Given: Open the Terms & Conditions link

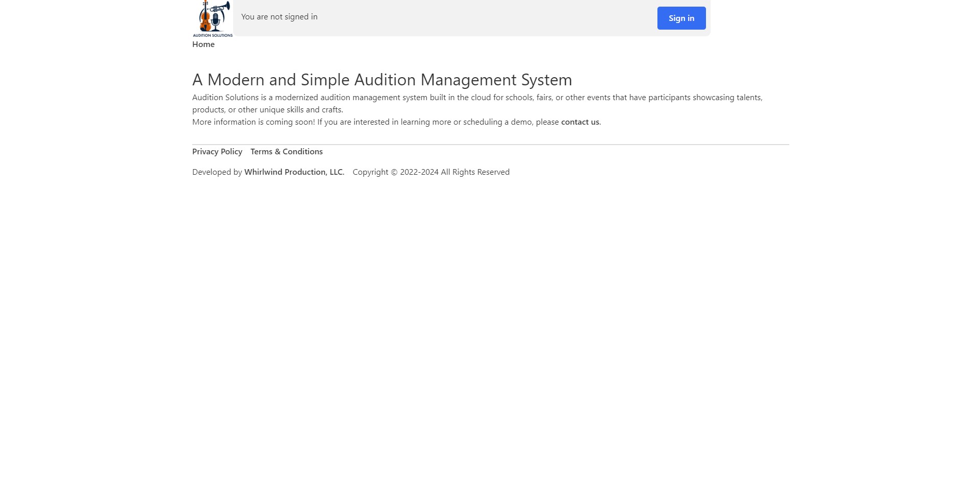Looking at the screenshot, I should 286,152.
